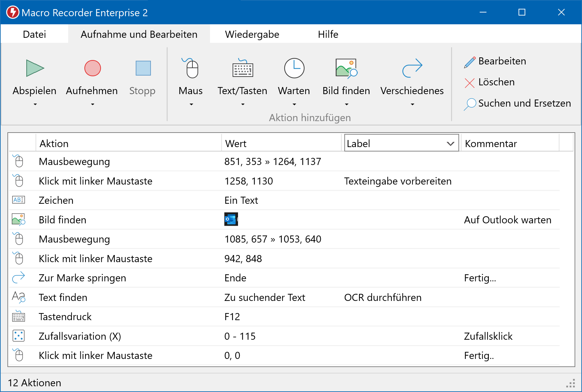Switch to the Wiedergabe tab
The image size is (582, 392).
pos(252,34)
